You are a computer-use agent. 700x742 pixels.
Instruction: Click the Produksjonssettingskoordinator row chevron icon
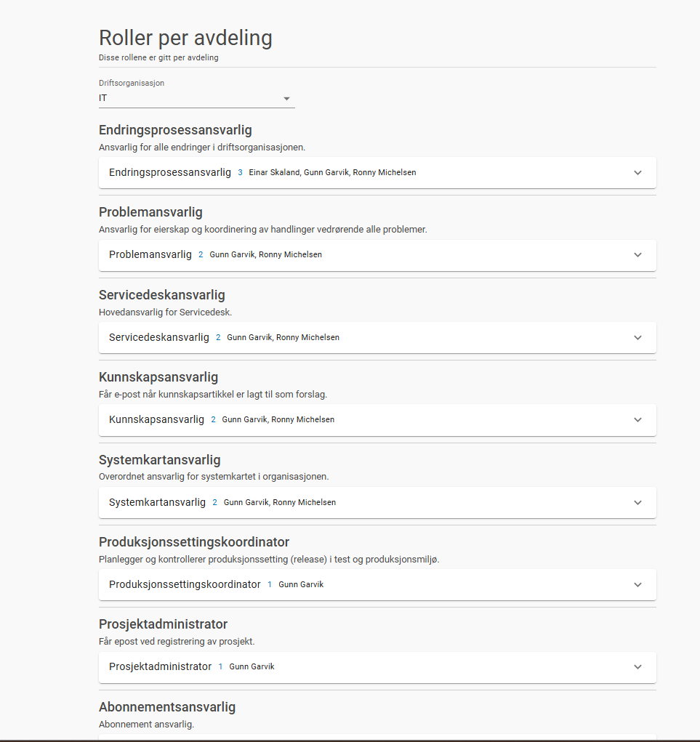[637, 585]
